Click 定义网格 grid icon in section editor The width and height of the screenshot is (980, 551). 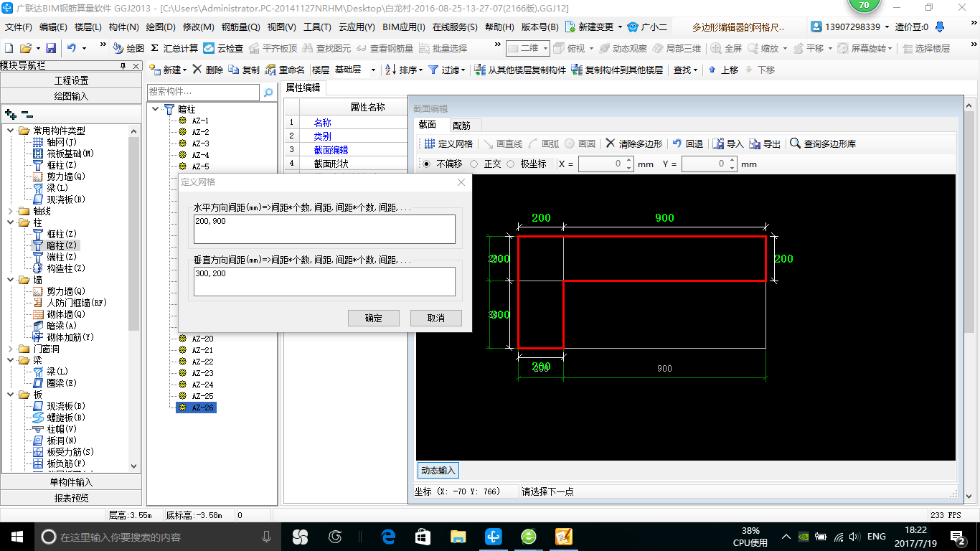(x=429, y=143)
